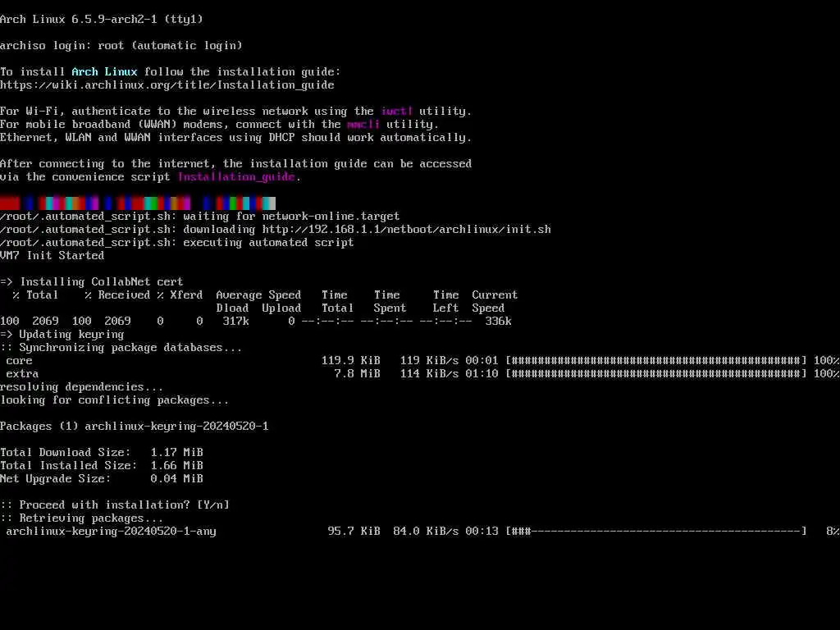This screenshot has width=840, height=630.
Task: Click the 'Synchronizing package databases...' line
Action: (121, 347)
